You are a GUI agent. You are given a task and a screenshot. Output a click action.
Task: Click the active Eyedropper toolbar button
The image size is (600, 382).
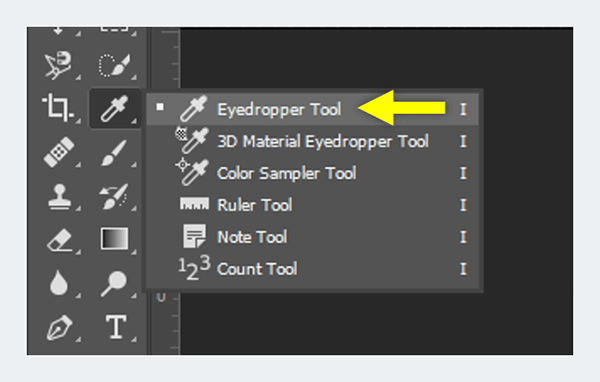pyautogui.click(x=115, y=108)
